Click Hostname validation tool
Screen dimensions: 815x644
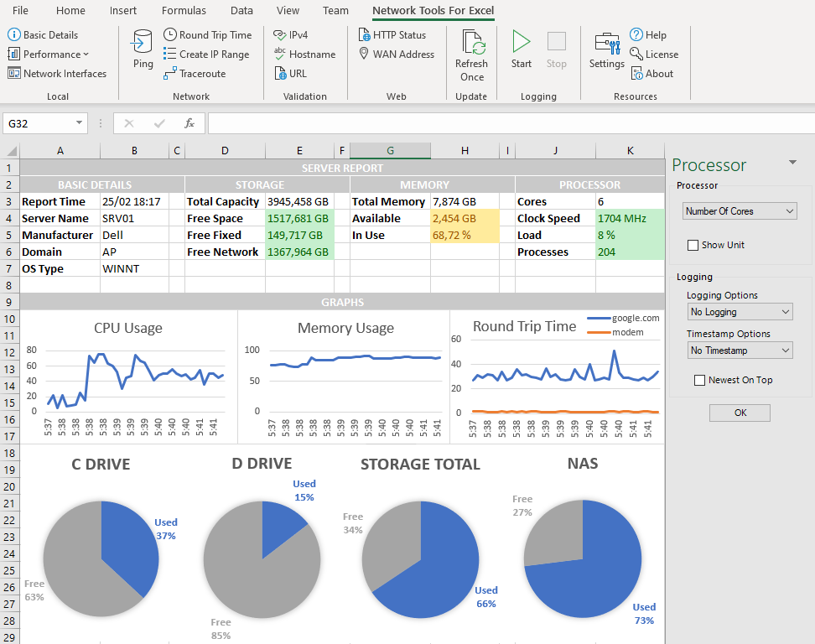[304, 54]
